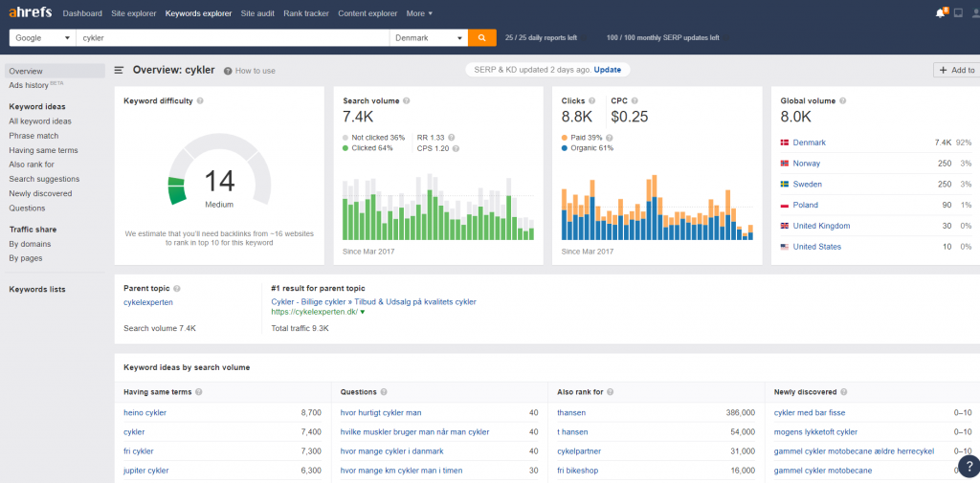980x483 pixels.
Task: Click info icon next to Parent topic
Action: coord(177,289)
